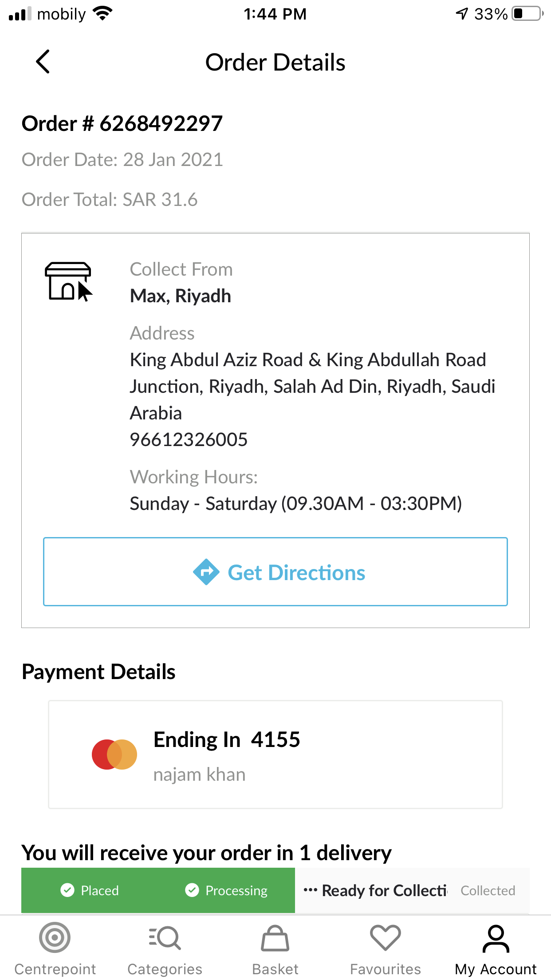551x980 pixels.
Task: Tap the store phone number 96612326005
Action: 189,440
